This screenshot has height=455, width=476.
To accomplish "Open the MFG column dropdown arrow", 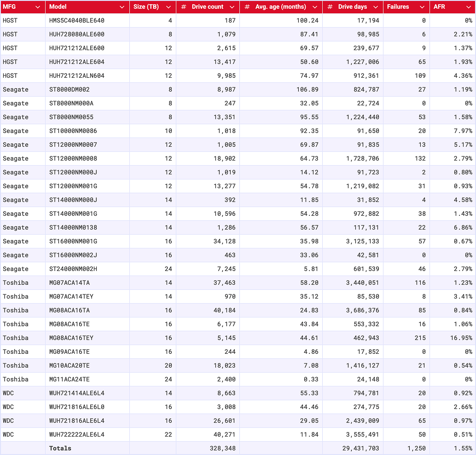I will pyautogui.click(x=38, y=7).
